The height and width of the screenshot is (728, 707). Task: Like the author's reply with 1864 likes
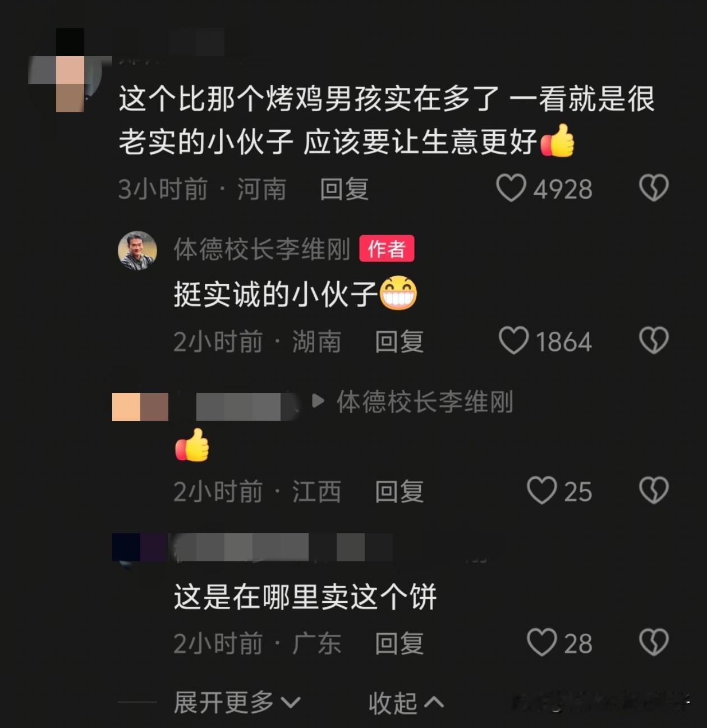(513, 341)
